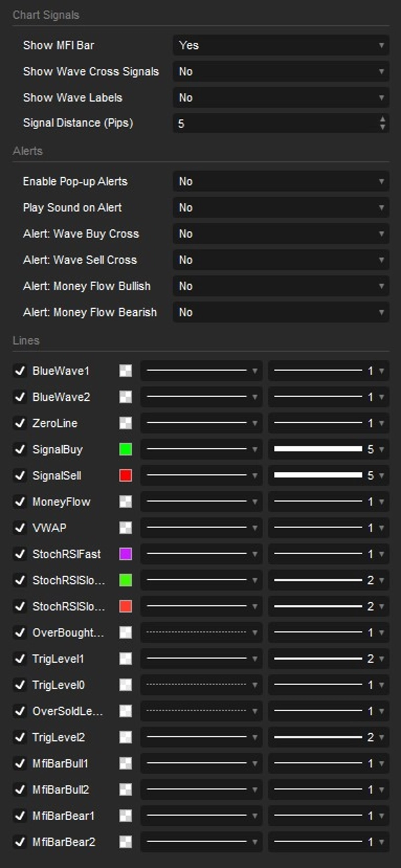Click the VWAP line color swatch

[126, 528]
